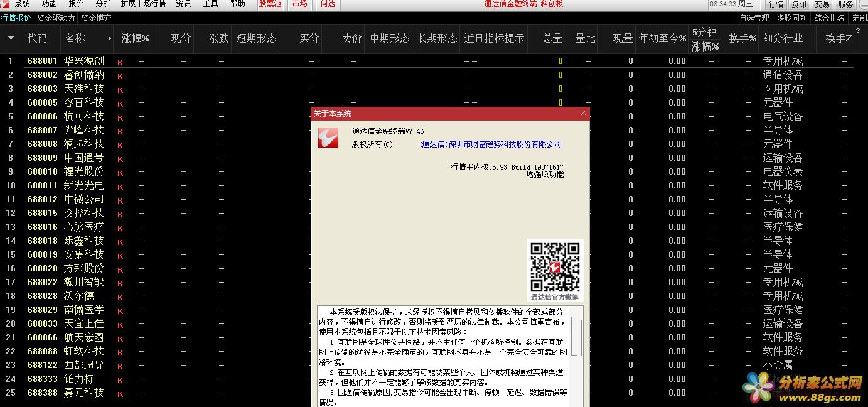Image resolution: width=868 pixels, height=407 pixels.
Task: Click the 近日指标提示 column header
Action: click(x=494, y=39)
